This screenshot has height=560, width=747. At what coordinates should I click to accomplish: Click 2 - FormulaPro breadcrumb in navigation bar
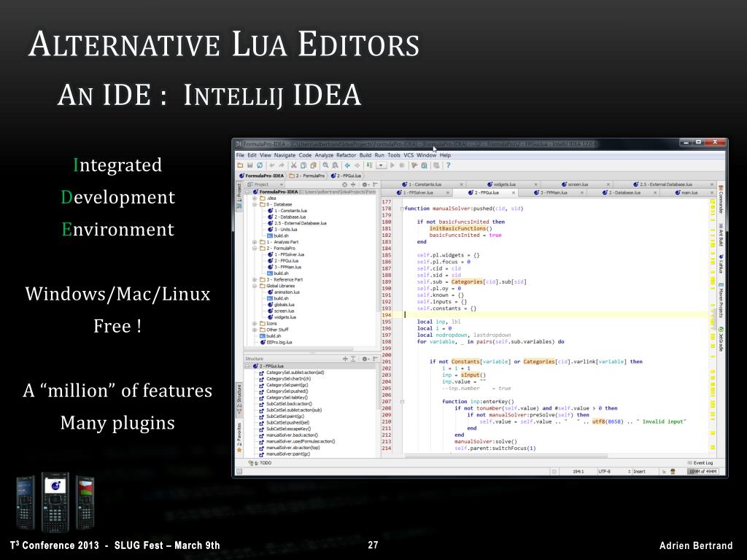click(307, 176)
